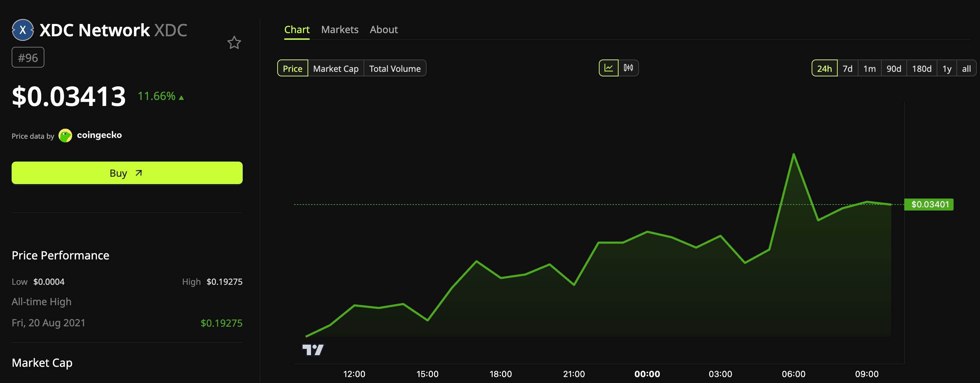980x383 pixels.
Task: Set chart range to 180d
Action: point(922,68)
